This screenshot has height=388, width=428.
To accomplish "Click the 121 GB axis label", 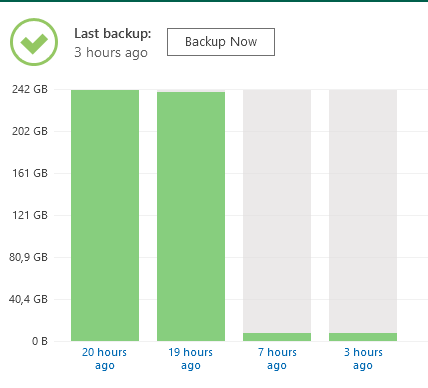I will 30,215.
